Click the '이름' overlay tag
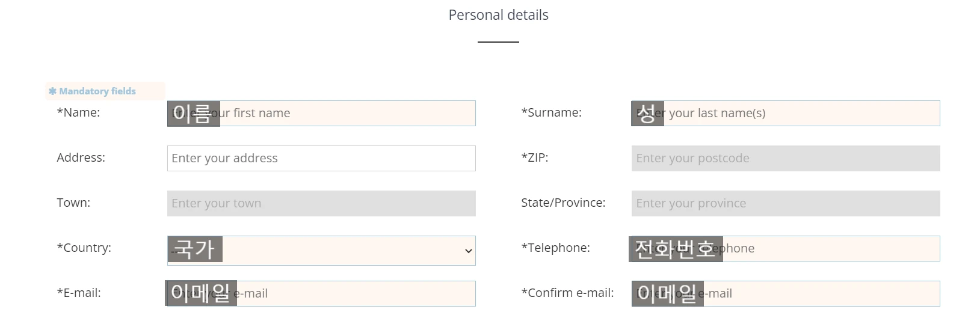The width and height of the screenshot is (980, 330). click(193, 114)
